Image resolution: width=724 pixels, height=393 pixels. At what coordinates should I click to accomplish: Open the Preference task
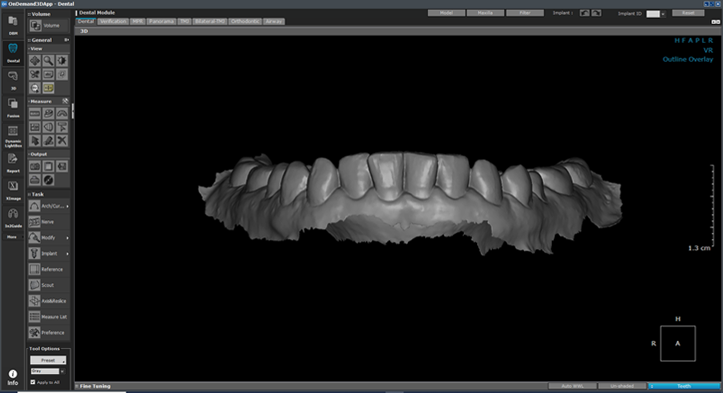48,333
